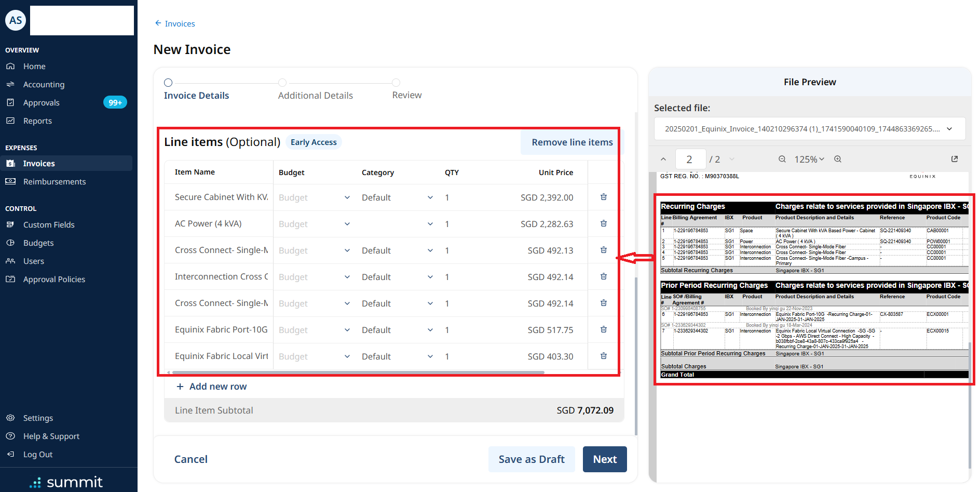Go to the Approvals page
980x492 pixels.
tap(41, 103)
